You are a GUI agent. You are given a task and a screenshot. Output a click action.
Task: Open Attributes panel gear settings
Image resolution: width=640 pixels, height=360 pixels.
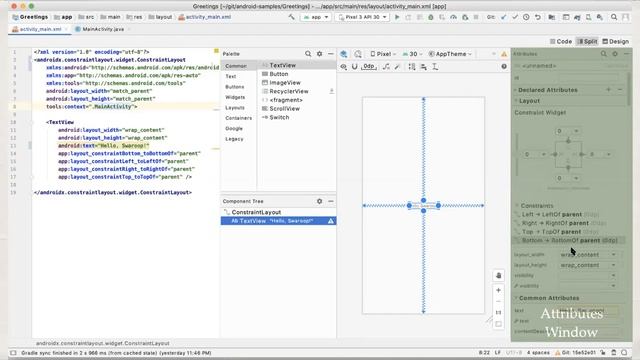[x=615, y=54]
